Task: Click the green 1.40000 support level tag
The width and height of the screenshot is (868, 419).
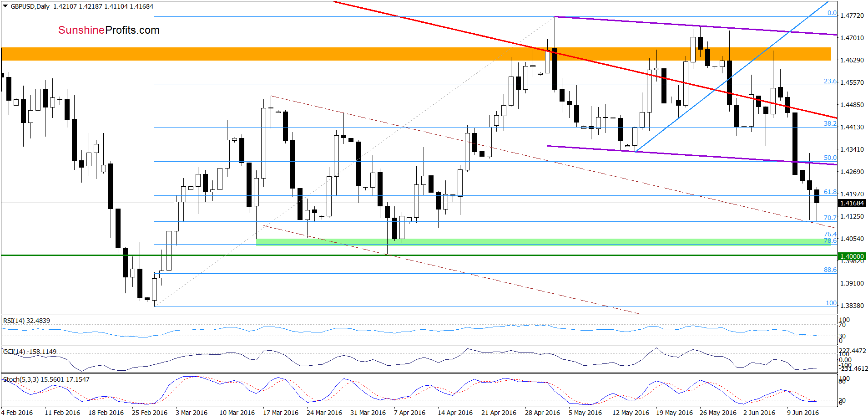Action: pos(852,256)
